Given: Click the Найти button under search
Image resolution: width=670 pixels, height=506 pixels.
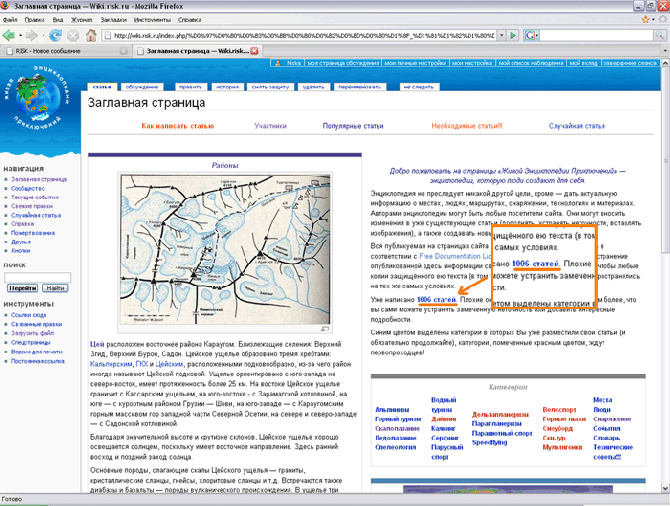Looking at the screenshot, I should tap(56, 288).
